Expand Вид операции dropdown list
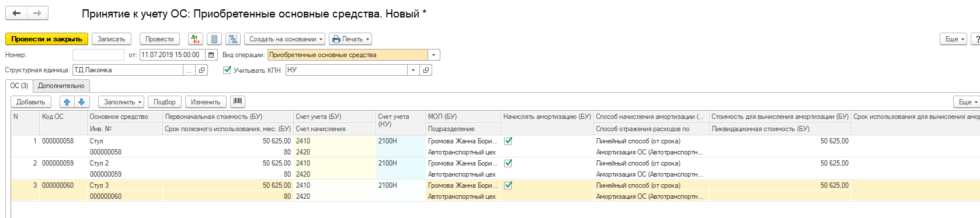980x218 pixels. 433,55
